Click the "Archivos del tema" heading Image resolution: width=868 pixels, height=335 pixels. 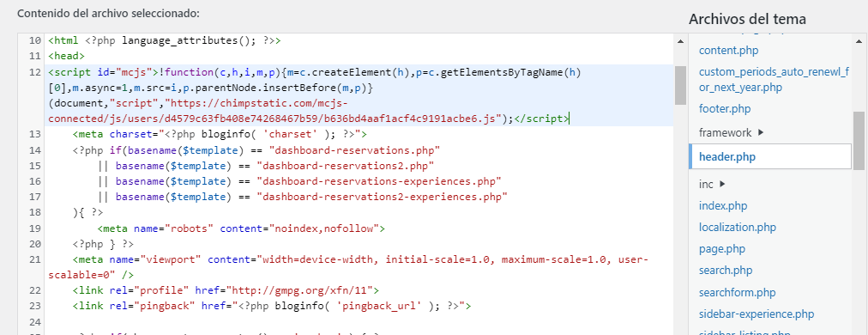pyautogui.click(x=747, y=20)
